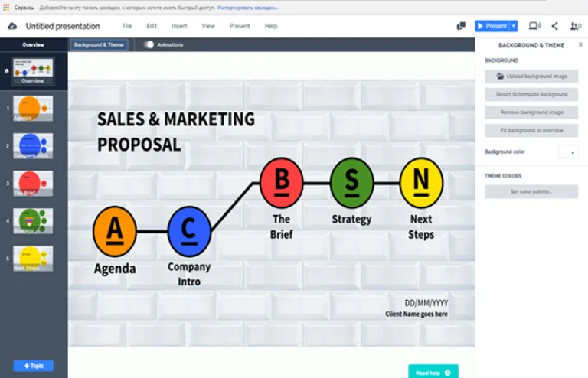
Task: Click the Need help button
Action: click(433, 373)
